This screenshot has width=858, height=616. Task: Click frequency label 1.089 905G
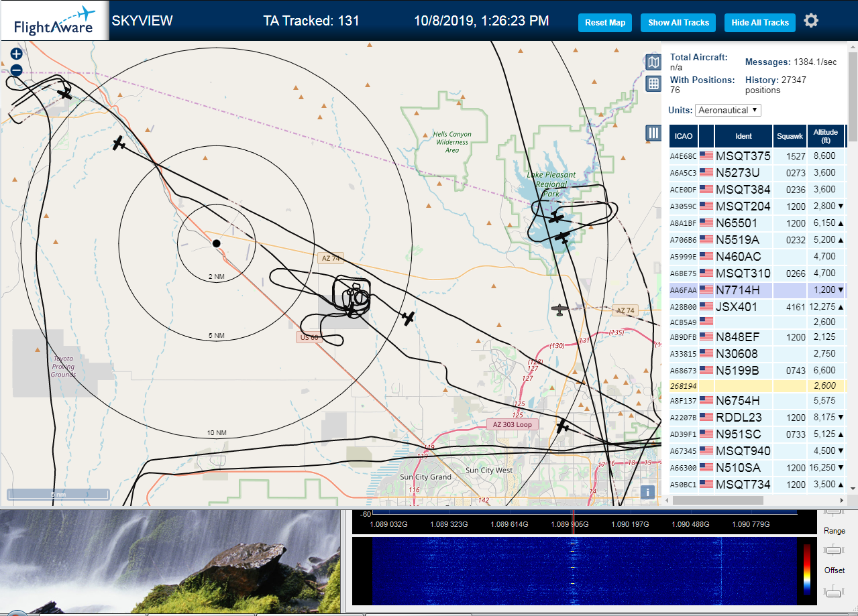click(x=570, y=524)
